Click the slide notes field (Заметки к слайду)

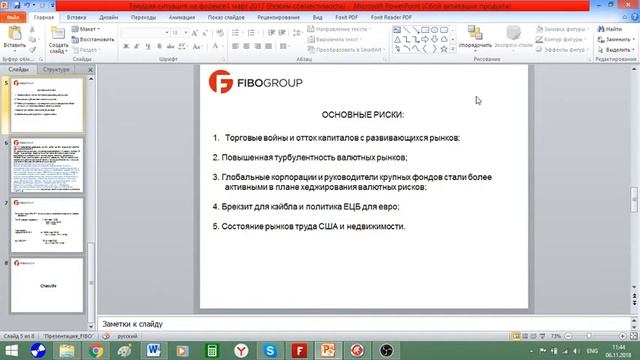364,324
